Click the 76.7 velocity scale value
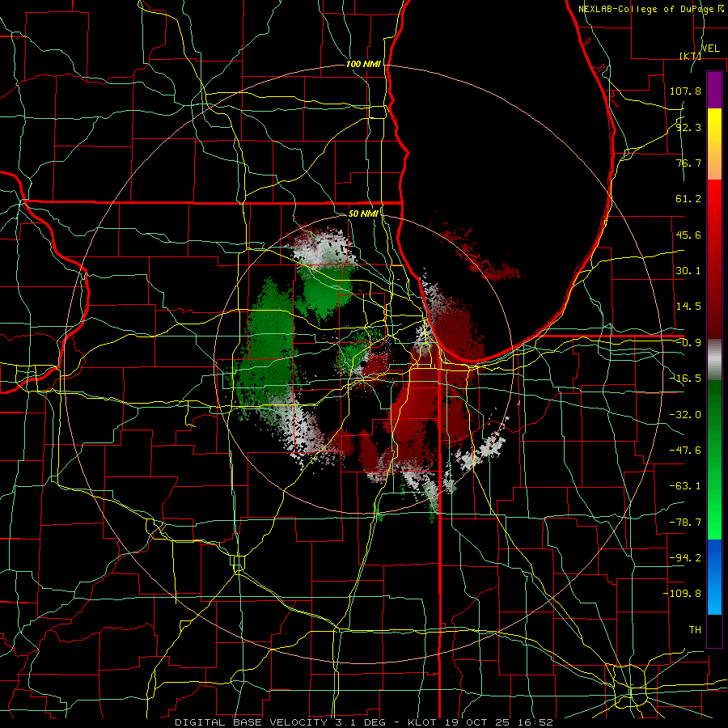 click(x=688, y=163)
